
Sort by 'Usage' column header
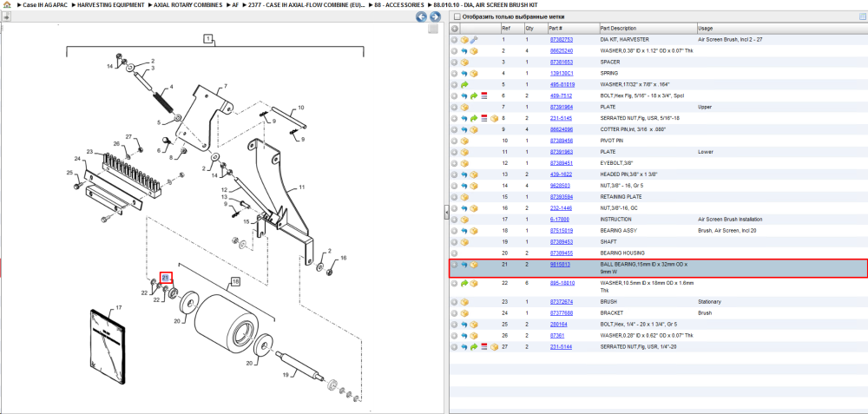coord(782,29)
